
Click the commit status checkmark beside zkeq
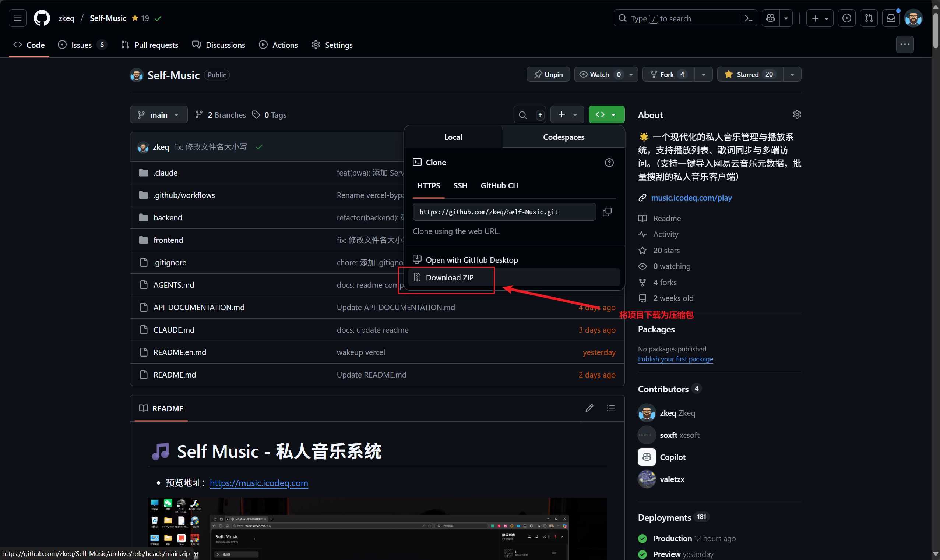pyautogui.click(x=259, y=147)
